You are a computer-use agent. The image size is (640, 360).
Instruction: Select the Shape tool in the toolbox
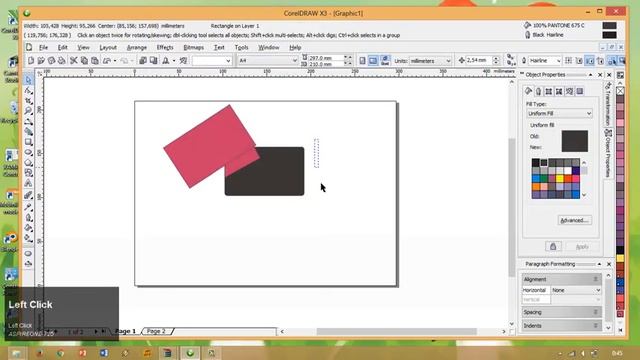[28, 90]
